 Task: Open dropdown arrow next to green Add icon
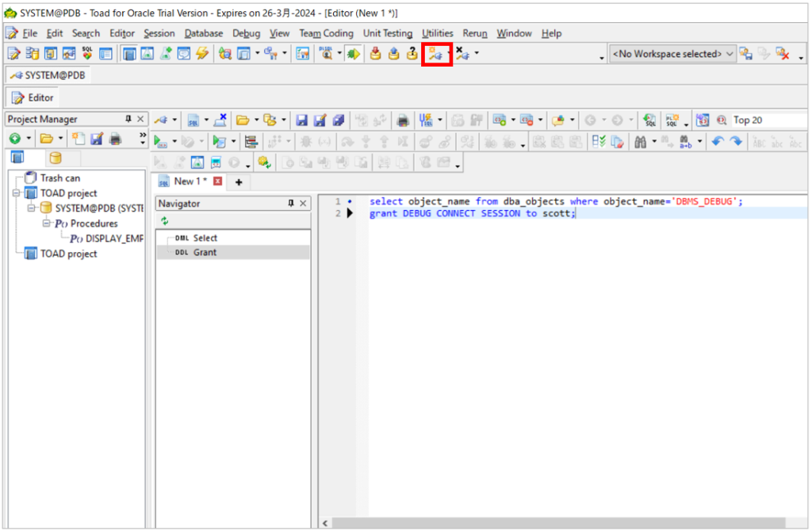click(29, 139)
